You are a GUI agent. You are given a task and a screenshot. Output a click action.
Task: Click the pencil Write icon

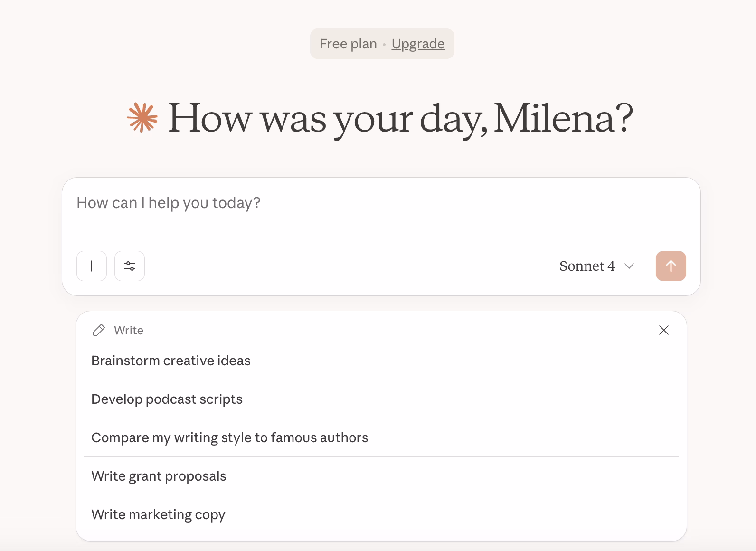(99, 330)
